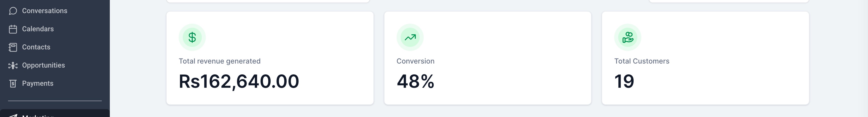Screen dimensions: 868x117
Task: Open Conversations from the sidebar
Action: 44,11
